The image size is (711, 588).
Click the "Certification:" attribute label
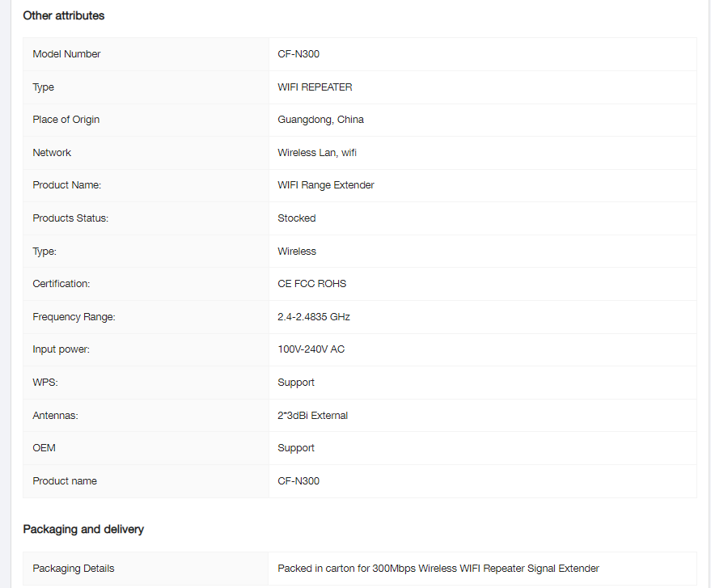point(61,284)
